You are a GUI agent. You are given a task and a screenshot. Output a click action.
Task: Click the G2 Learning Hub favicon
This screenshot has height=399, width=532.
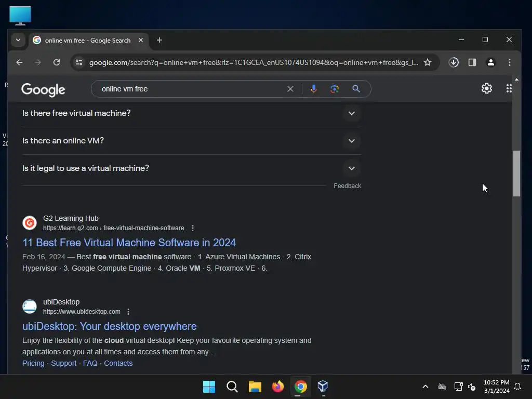click(30, 223)
